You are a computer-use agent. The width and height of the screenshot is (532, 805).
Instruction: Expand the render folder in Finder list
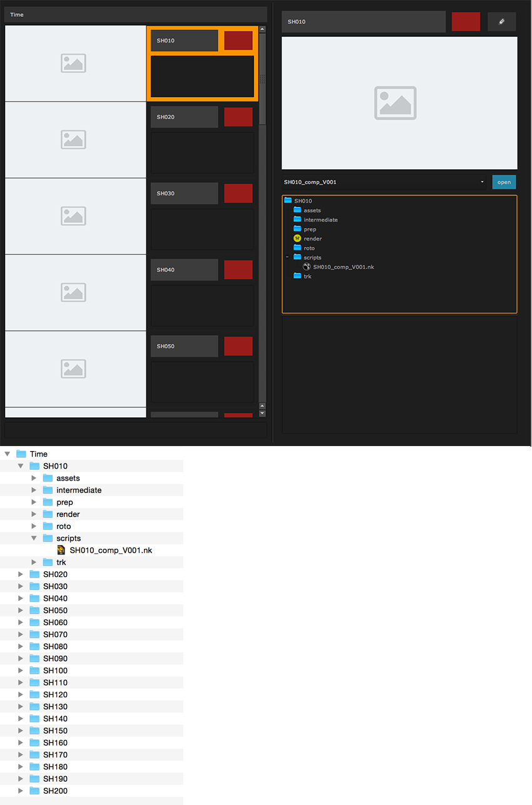coord(34,514)
